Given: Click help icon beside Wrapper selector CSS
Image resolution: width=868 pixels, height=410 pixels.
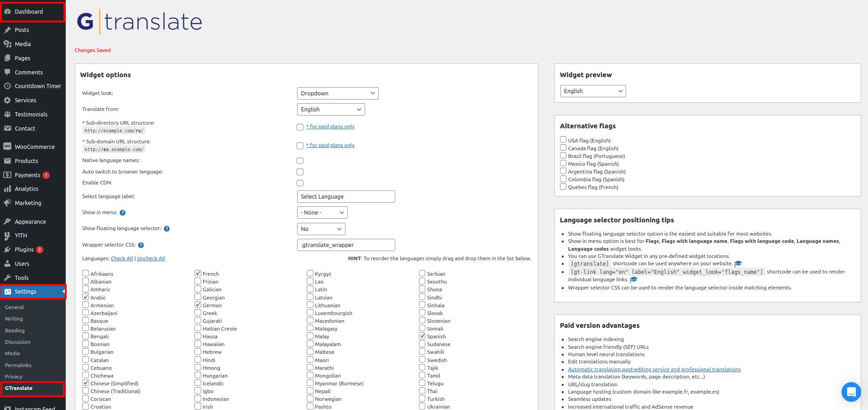Looking at the screenshot, I should (x=141, y=245).
